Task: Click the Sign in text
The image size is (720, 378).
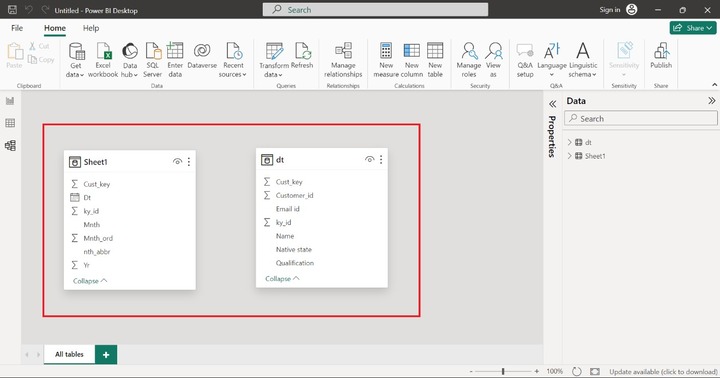Action: coord(609,10)
